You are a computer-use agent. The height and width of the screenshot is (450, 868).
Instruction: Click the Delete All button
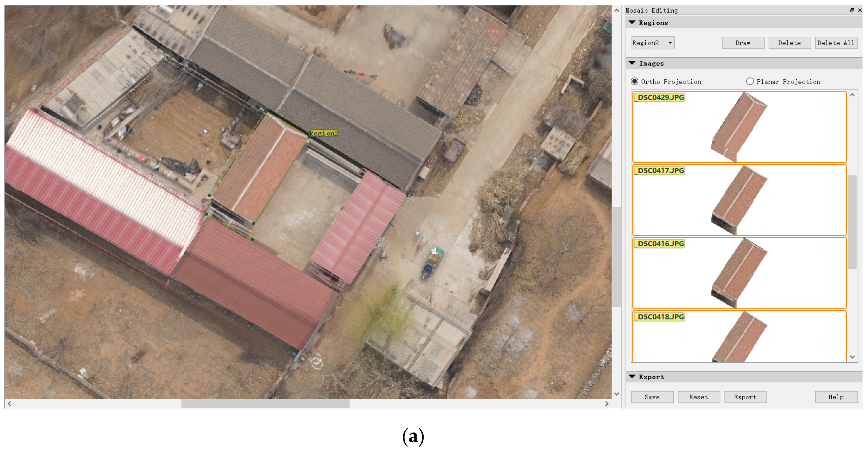pyautogui.click(x=836, y=43)
